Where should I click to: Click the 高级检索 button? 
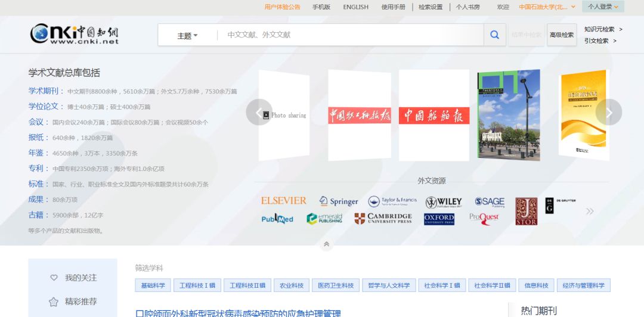pos(562,35)
